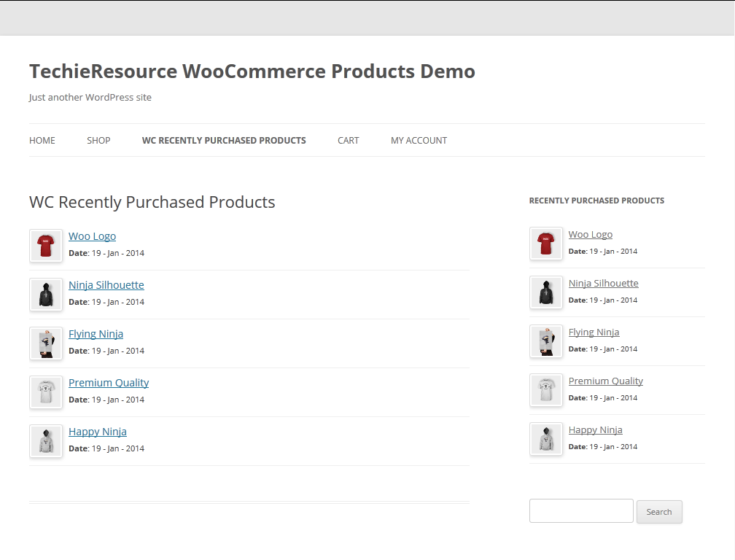
Task: Open the Cart page
Action: coord(349,141)
